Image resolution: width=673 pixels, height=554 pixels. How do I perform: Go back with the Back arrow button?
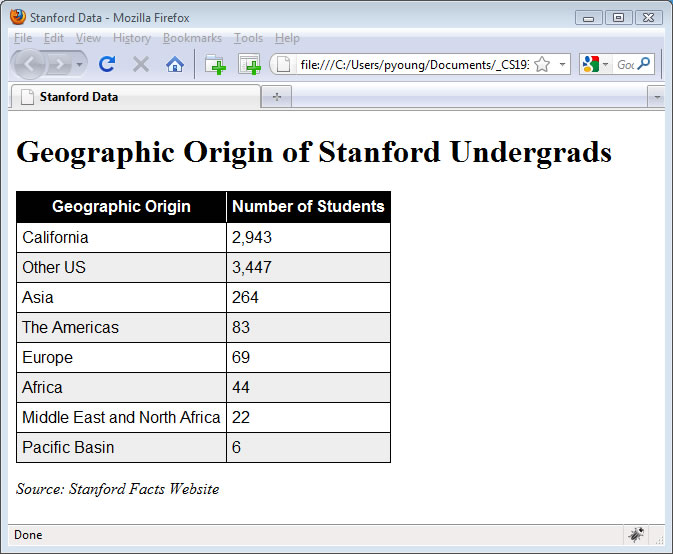[x=29, y=65]
